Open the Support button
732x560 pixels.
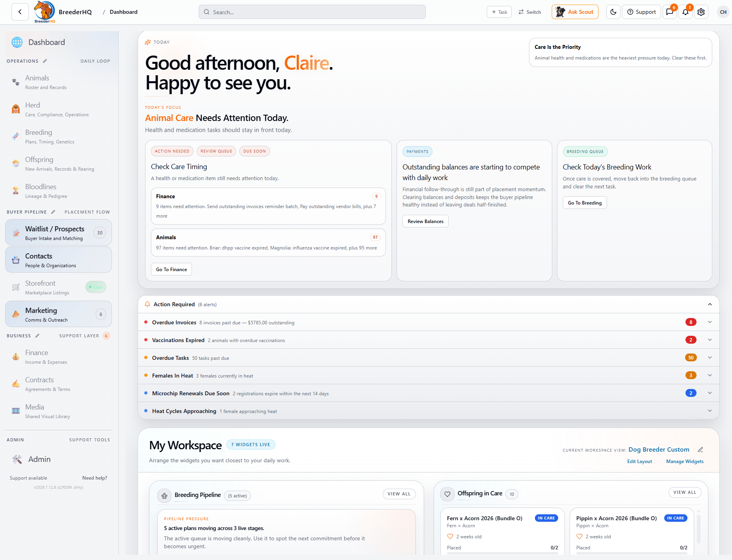[641, 12]
